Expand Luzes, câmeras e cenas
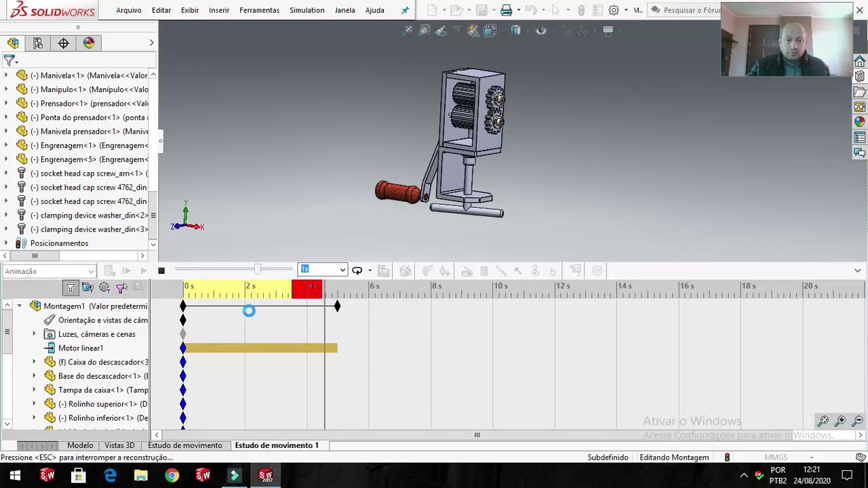This screenshot has height=488, width=868. click(34, 334)
